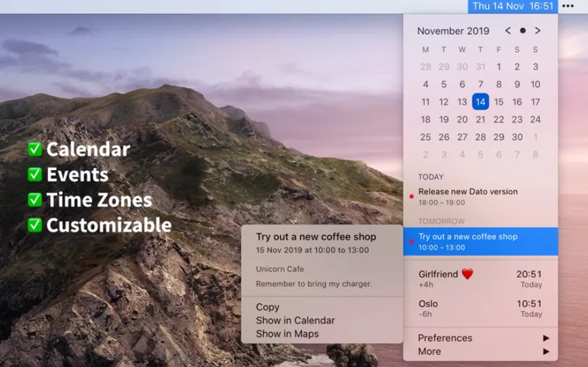Image resolution: width=588 pixels, height=367 pixels.
Task: Click the 15 Nov 2019 at 10:00 to 13:00 line
Action: point(312,250)
